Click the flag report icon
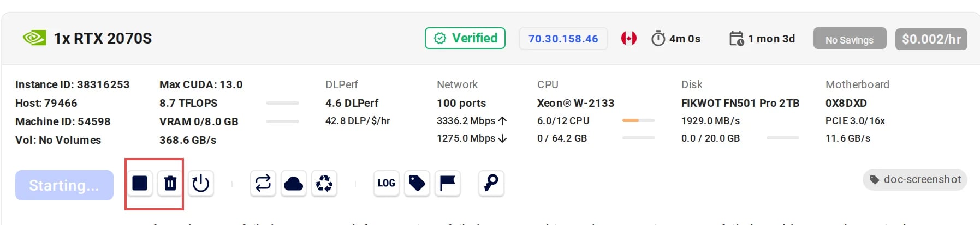The width and height of the screenshot is (980, 225). click(448, 183)
